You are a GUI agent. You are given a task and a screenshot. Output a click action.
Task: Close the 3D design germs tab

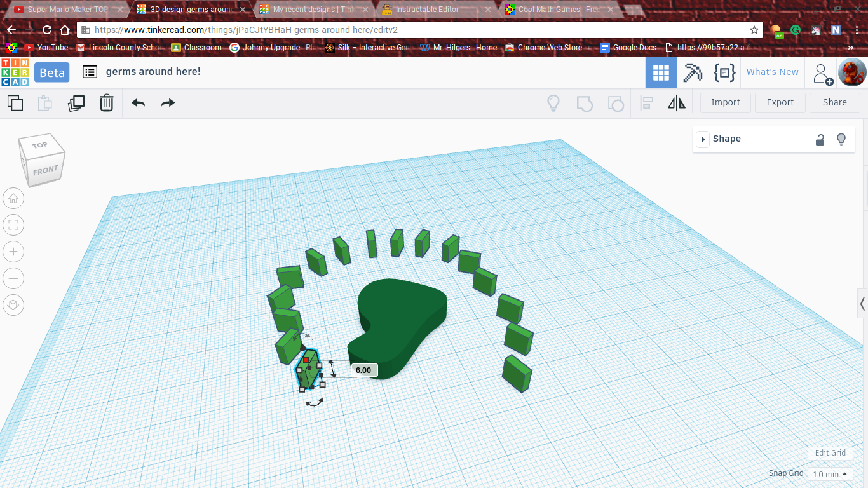pyautogui.click(x=244, y=10)
